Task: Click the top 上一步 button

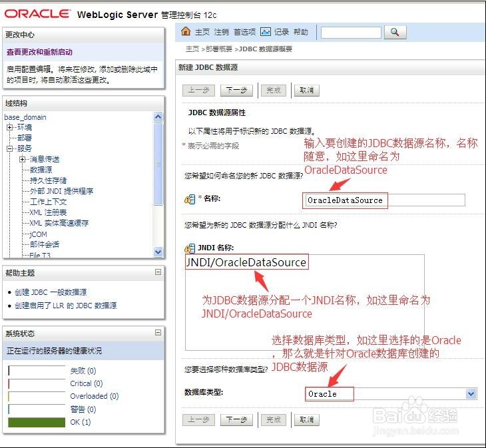Action: 198,91
